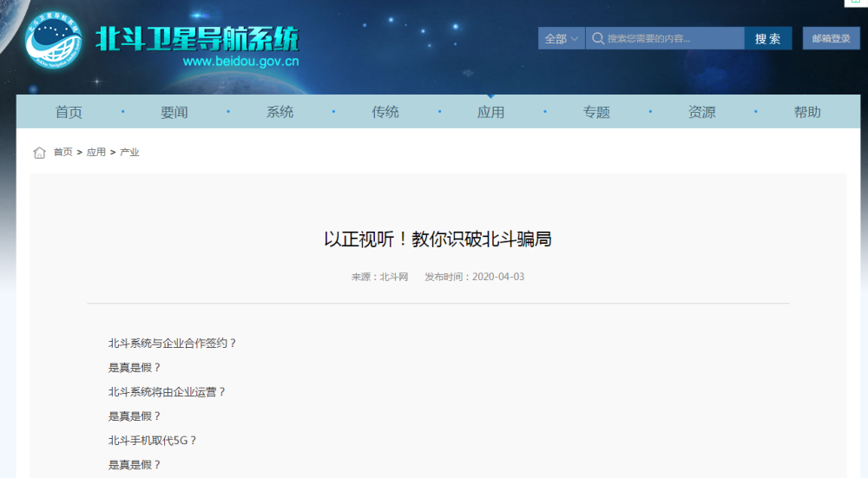Image resolution: width=868 pixels, height=478 pixels.
Task: Click the line 北斗系统将由企业运营？
Action: pyautogui.click(x=167, y=392)
